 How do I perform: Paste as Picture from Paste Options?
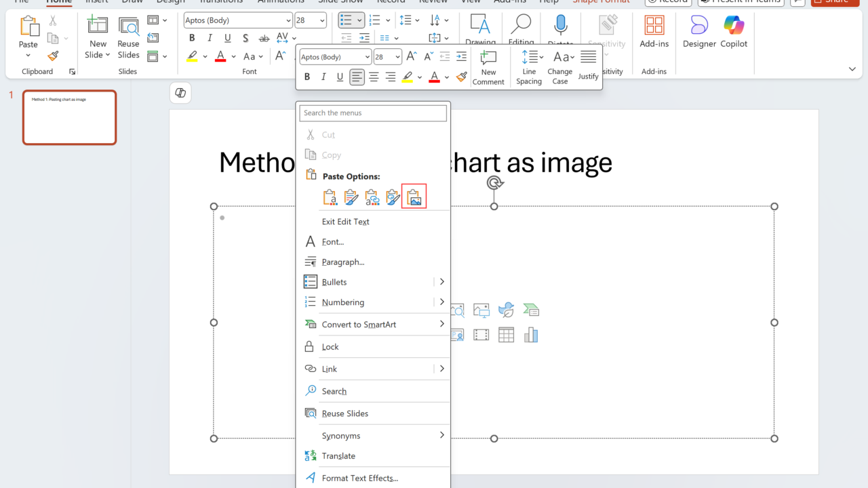coord(414,197)
